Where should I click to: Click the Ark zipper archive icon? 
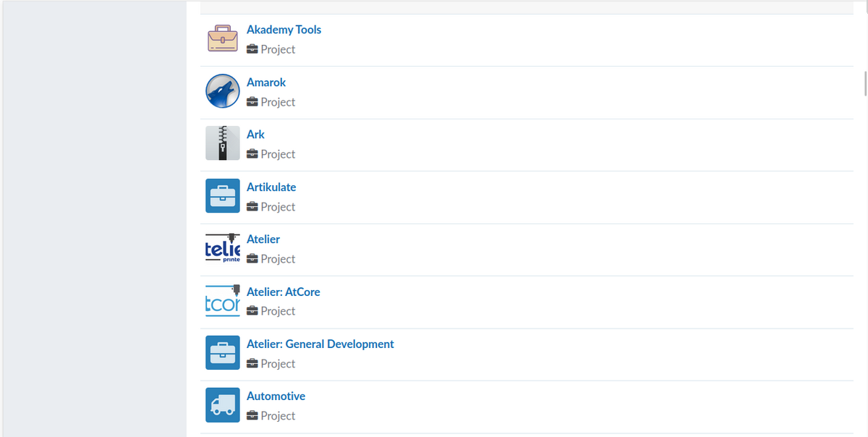click(222, 143)
